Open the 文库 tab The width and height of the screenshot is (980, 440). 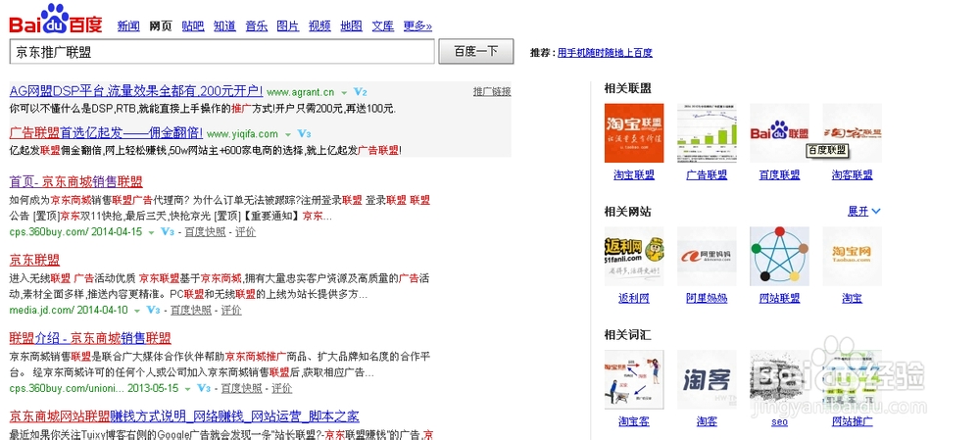click(383, 25)
